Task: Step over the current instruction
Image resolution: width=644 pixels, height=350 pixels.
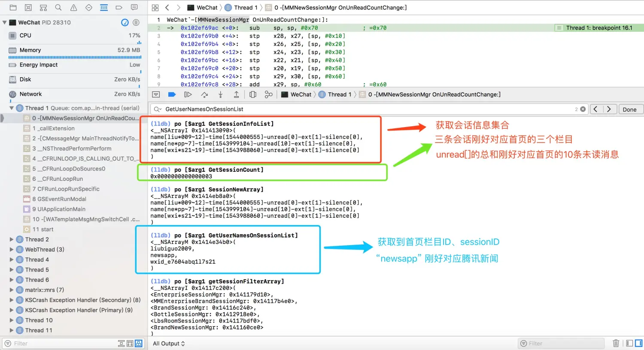Action: click(204, 94)
